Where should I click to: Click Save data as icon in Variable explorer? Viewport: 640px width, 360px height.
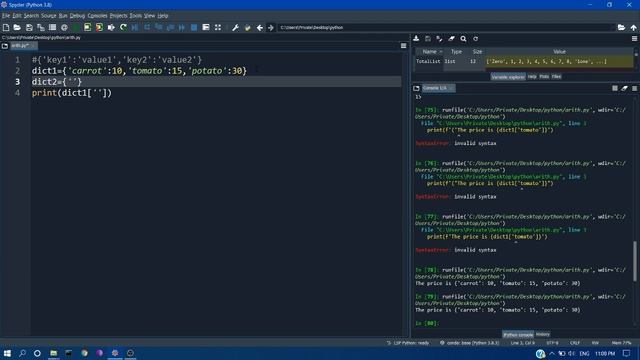coord(440,38)
